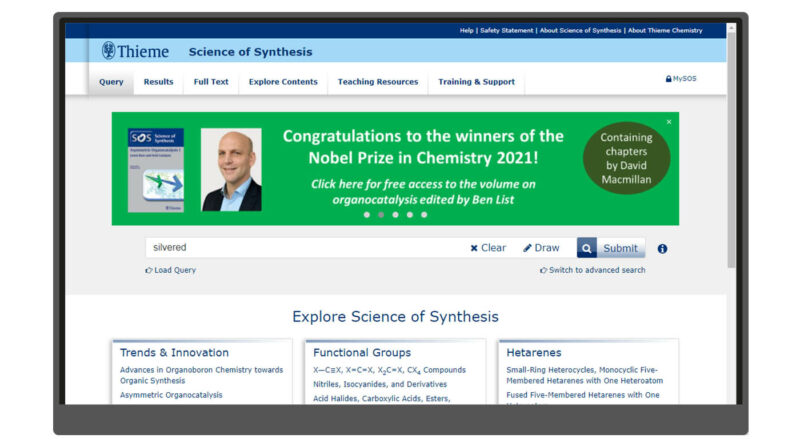The image size is (800, 446).
Task: Open About Thieme Chemistry link
Action: (665, 31)
